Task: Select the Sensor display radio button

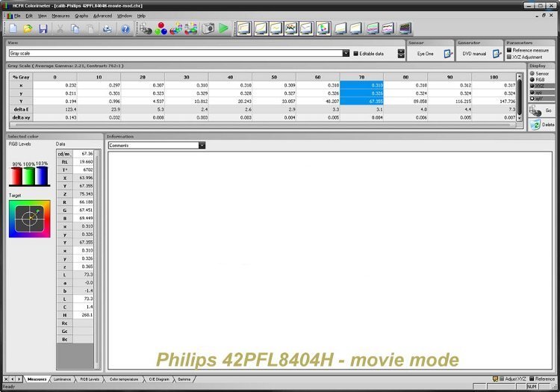Action: (x=532, y=74)
